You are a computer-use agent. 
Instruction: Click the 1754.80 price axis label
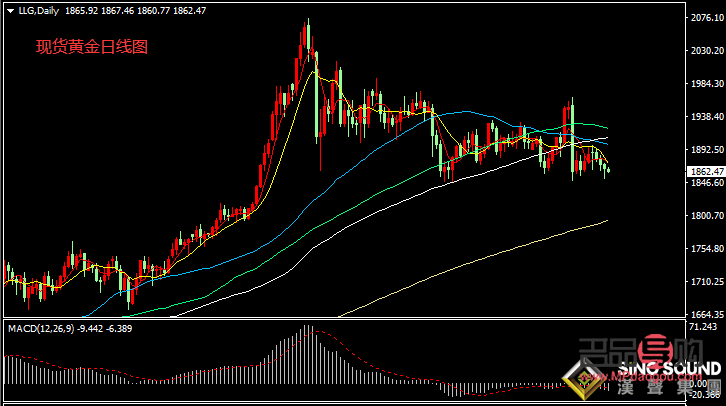[707, 249]
